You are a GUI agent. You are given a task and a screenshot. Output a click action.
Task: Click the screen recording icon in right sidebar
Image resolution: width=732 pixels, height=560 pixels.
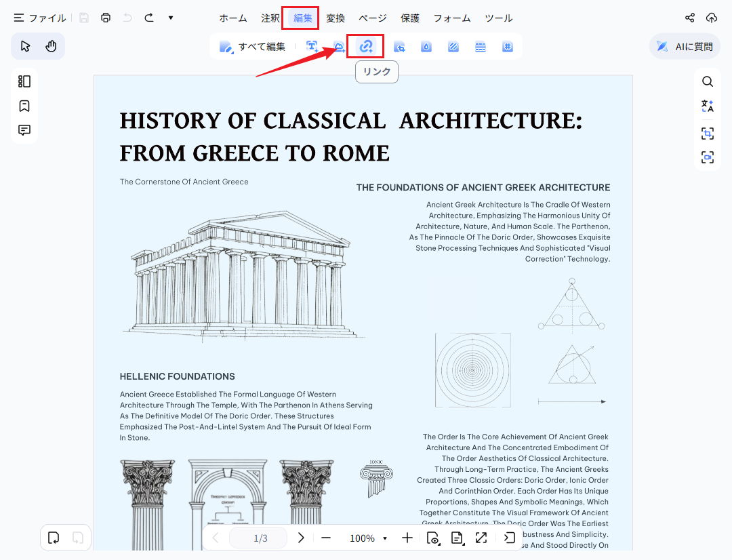[x=708, y=157]
